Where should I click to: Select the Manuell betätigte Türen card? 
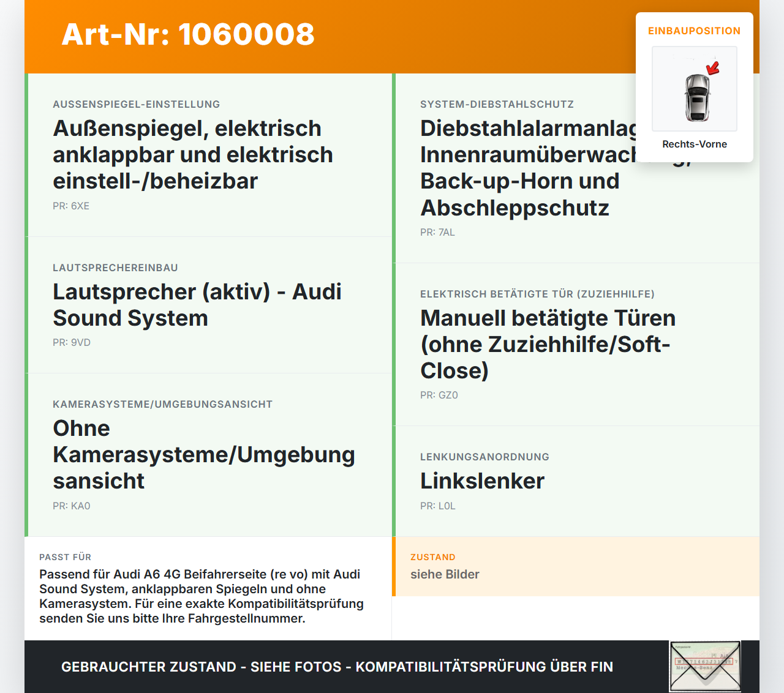(576, 345)
